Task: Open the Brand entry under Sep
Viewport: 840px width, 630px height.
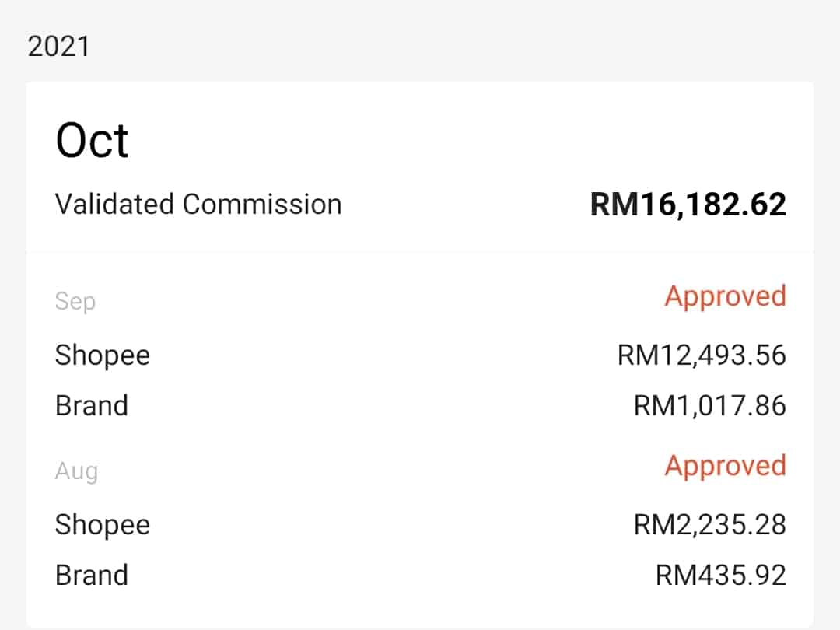Action: tap(91, 406)
